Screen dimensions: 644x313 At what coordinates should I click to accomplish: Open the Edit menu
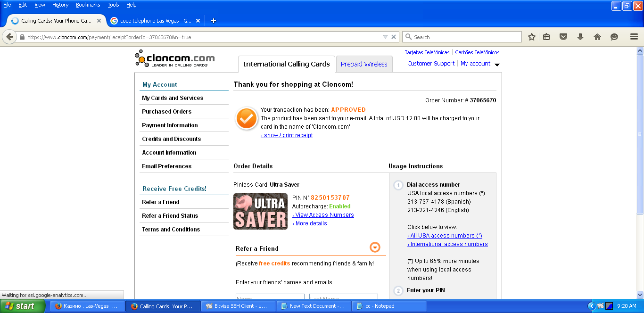(23, 5)
